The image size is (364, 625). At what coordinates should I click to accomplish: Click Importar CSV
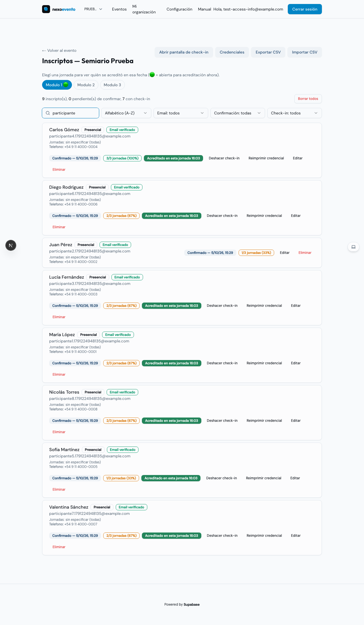[305, 52]
